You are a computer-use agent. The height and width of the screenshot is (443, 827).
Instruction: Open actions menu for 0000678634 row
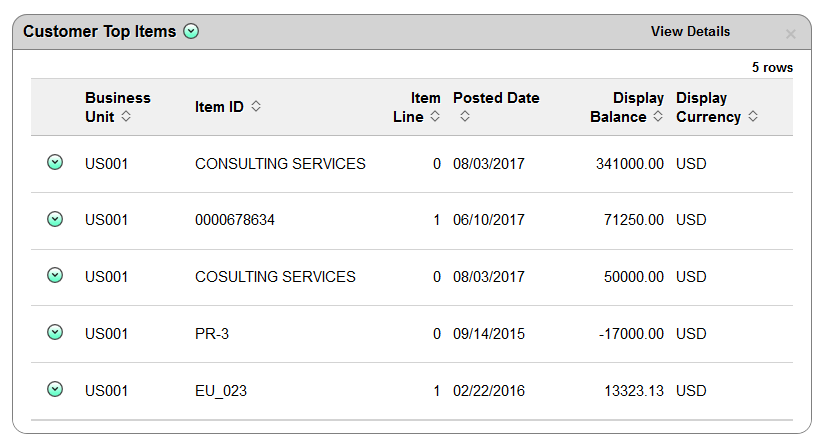point(55,219)
